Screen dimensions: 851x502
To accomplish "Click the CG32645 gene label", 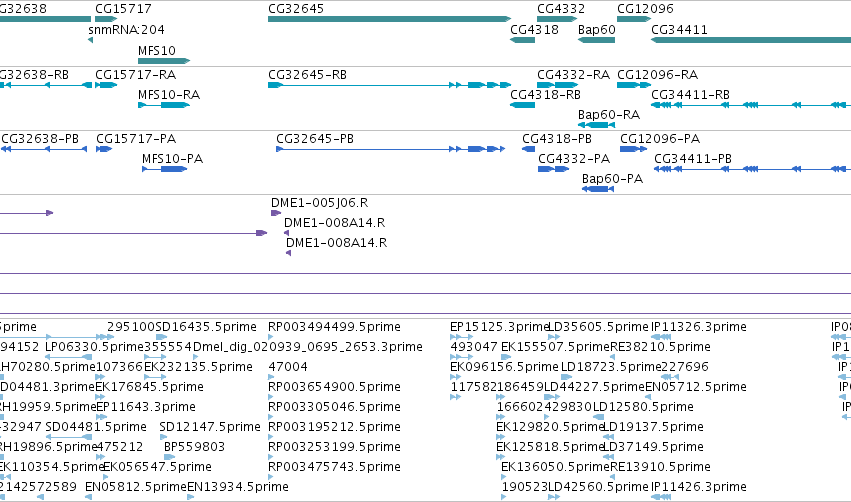I will (x=296, y=9).
